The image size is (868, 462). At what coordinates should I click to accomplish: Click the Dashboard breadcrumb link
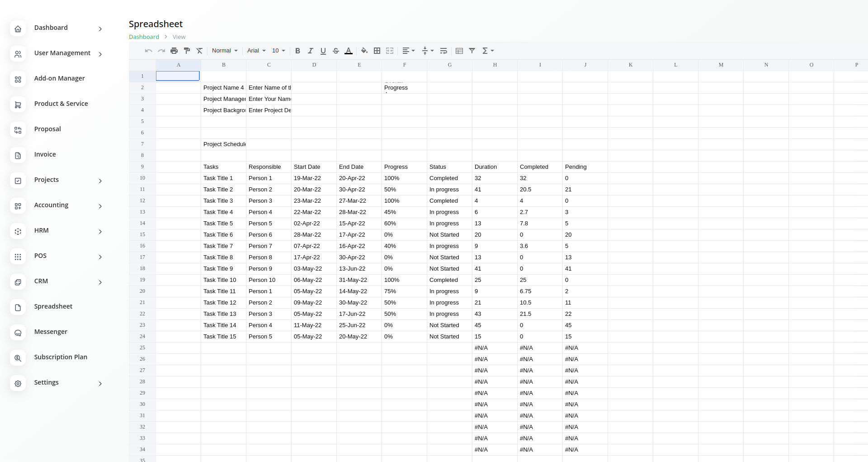pos(144,37)
